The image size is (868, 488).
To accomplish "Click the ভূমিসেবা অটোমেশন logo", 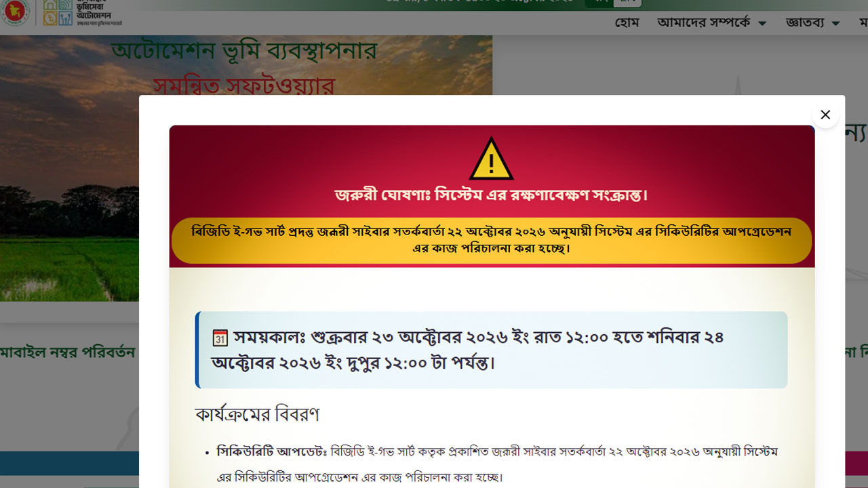I will tap(83, 13).
